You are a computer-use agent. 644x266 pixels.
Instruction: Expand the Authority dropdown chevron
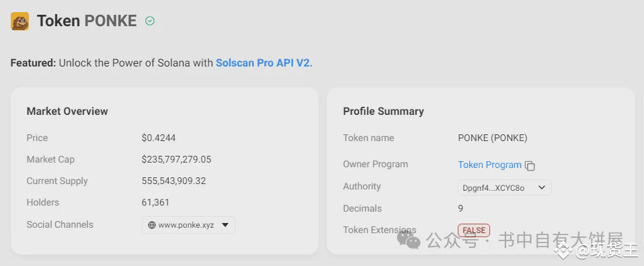pyautogui.click(x=542, y=187)
